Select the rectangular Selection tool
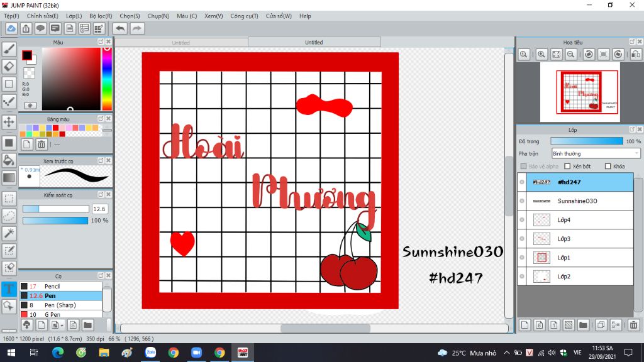This screenshot has width=644, height=362. click(x=9, y=199)
